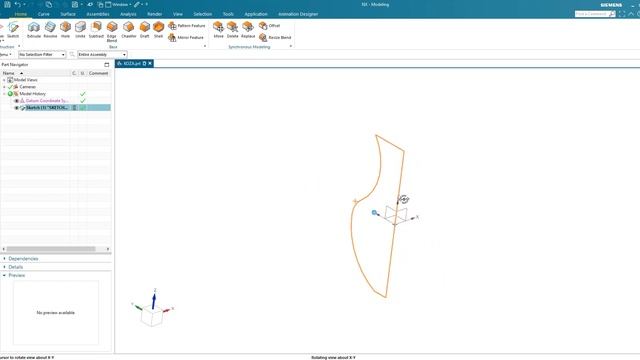Open the Selection ribbon tab
640x360 pixels.
point(202,14)
